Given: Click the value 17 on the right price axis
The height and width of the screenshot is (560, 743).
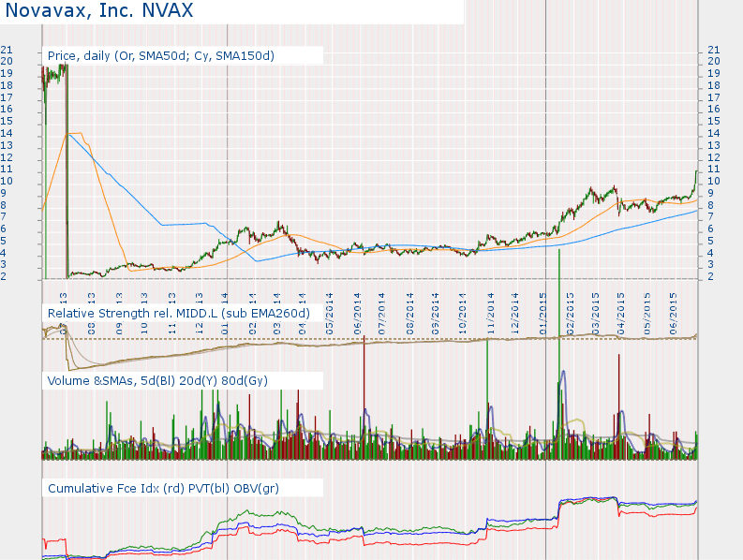Looking at the screenshot, I should (714, 97).
